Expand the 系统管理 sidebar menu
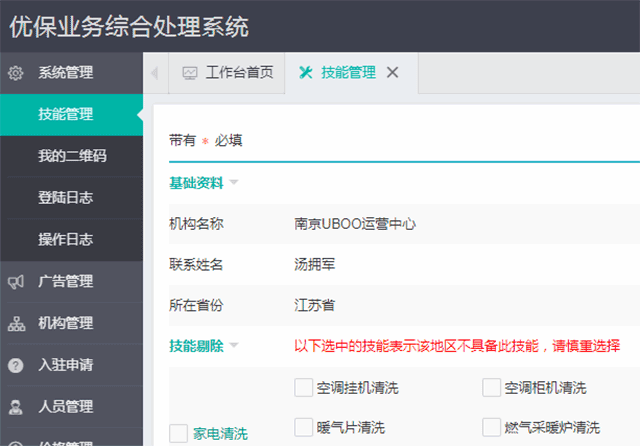 [x=65, y=72]
